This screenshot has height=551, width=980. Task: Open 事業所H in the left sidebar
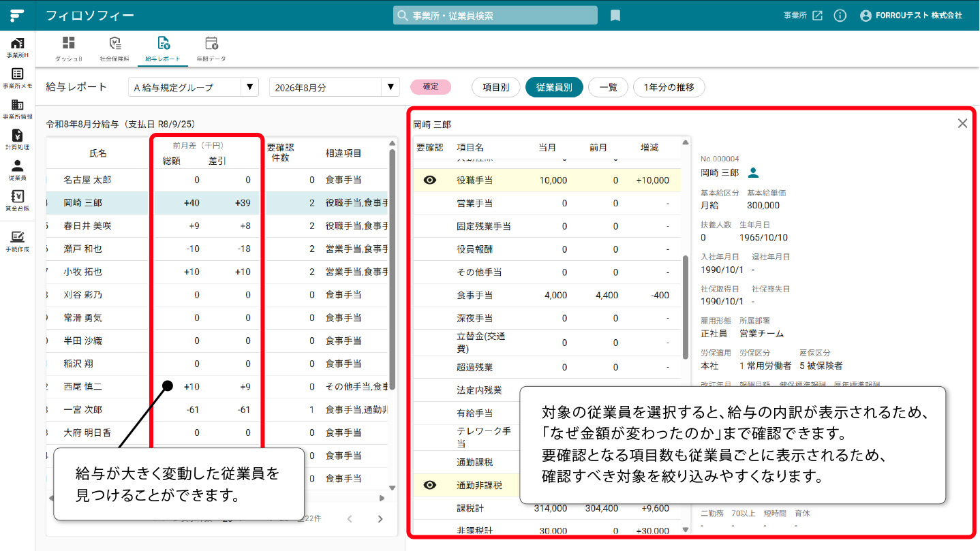[x=18, y=48]
